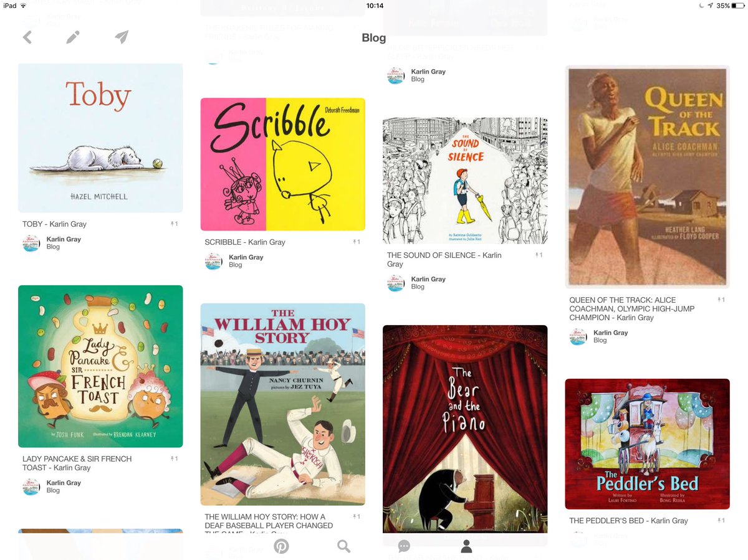This screenshot has width=748, height=560.
Task: Click THE PEDDLER'S BED - Karlin Gray caption
Action: 628,521
